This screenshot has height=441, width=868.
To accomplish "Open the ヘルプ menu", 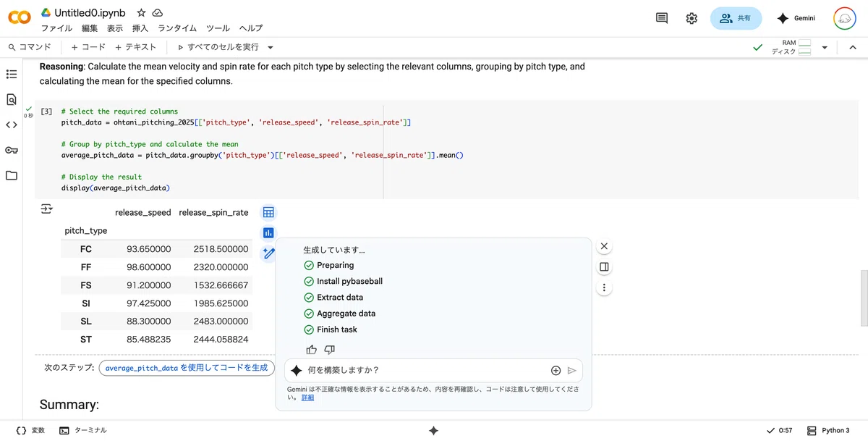I will pos(251,28).
